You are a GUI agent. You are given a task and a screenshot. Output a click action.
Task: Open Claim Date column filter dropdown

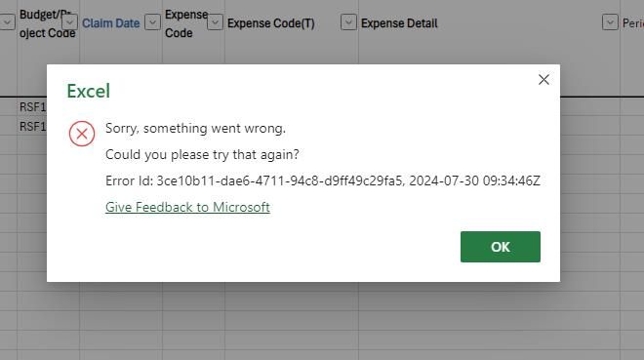click(152, 22)
